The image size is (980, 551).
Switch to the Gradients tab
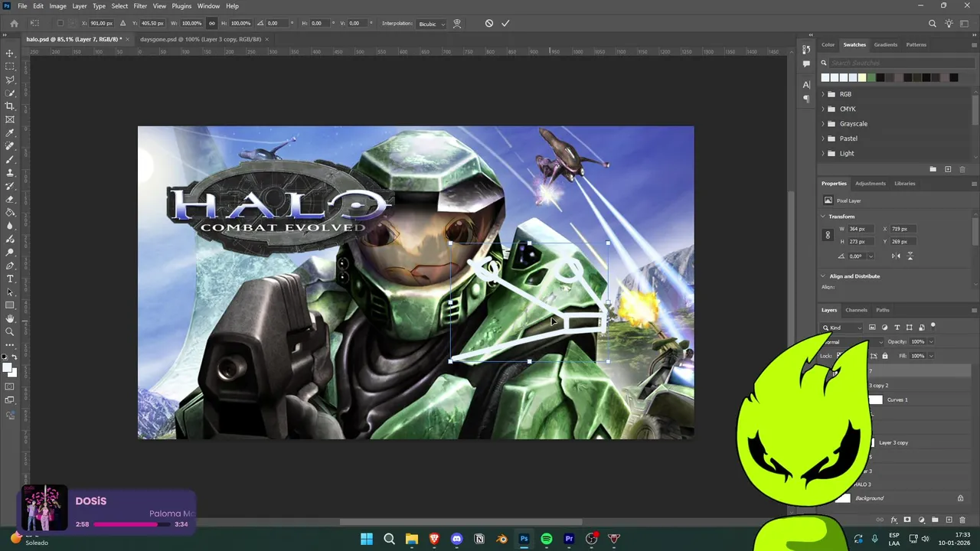pos(886,44)
